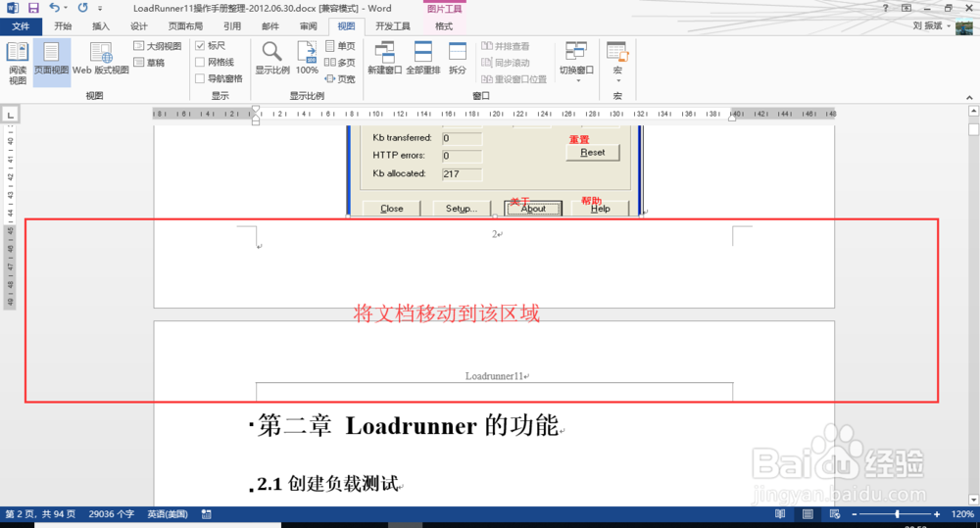Click page count 第 2 页，共 94 页
980x528 pixels.
pos(40,514)
